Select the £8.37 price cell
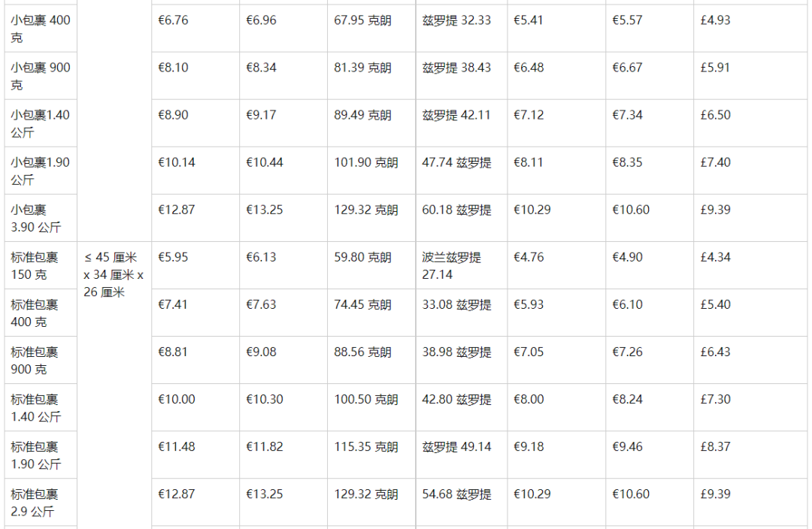This screenshot has height=529, width=812. pyautogui.click(x=715, y=446)
